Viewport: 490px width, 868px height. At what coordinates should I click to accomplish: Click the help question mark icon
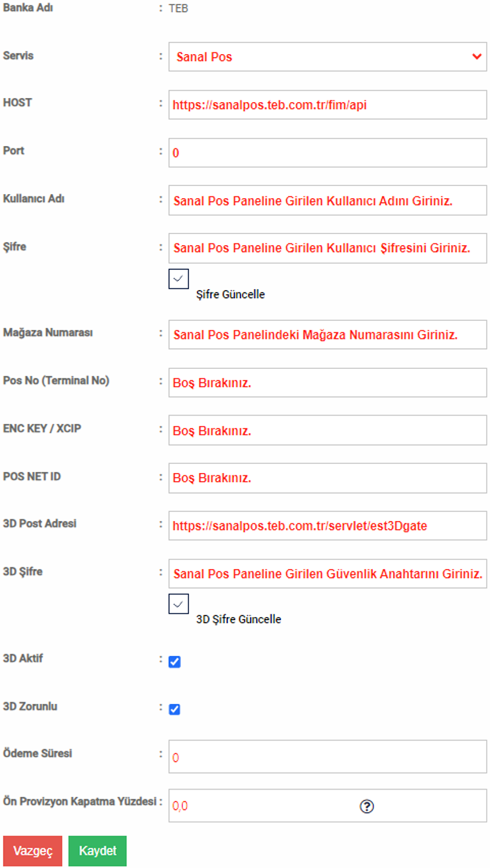367,806
